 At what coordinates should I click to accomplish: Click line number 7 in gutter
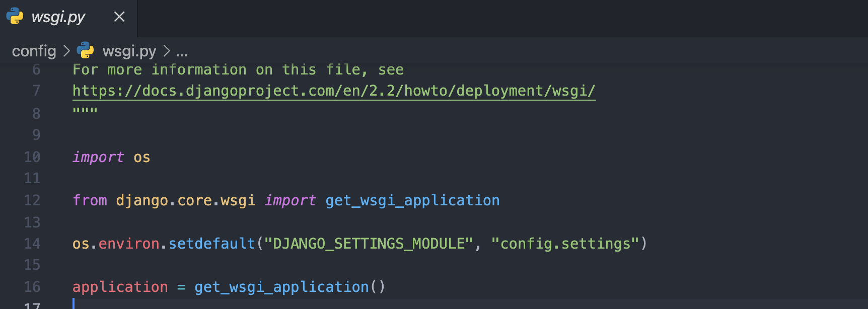pos(36,91)
